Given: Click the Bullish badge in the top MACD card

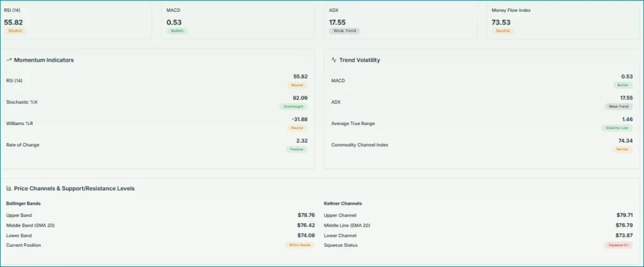Looking at the screenshot, I should [x=177, y=31].
